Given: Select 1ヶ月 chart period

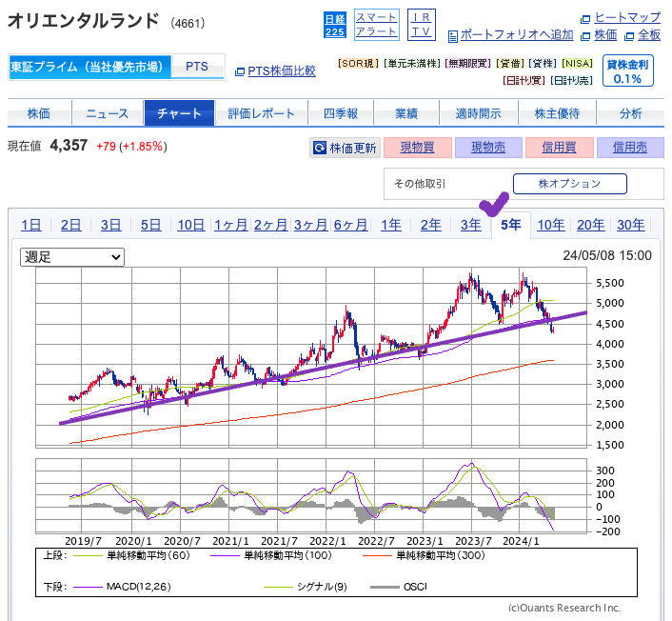Looking at the screenshot, I should (231, 225).
